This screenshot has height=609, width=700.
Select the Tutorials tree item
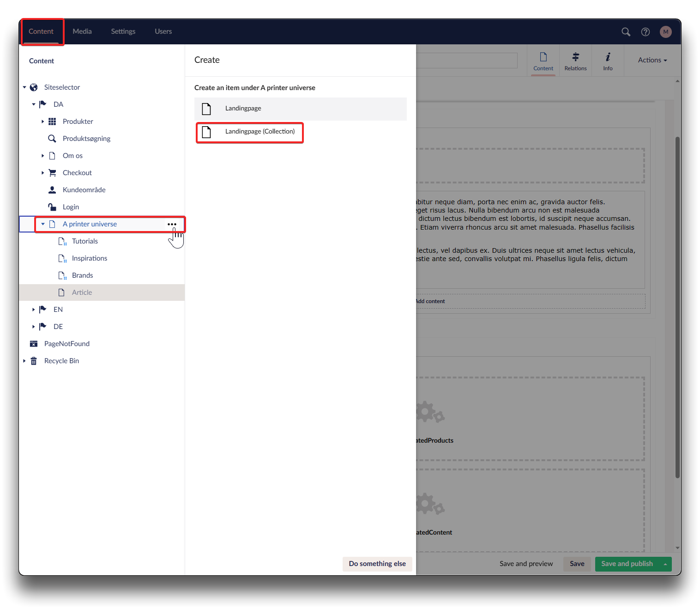85,241
